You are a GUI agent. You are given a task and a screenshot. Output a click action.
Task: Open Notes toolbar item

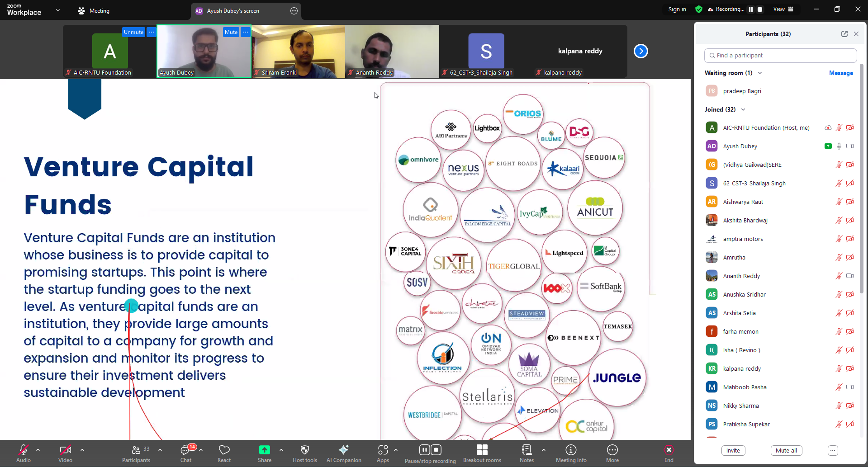[526, 453]
